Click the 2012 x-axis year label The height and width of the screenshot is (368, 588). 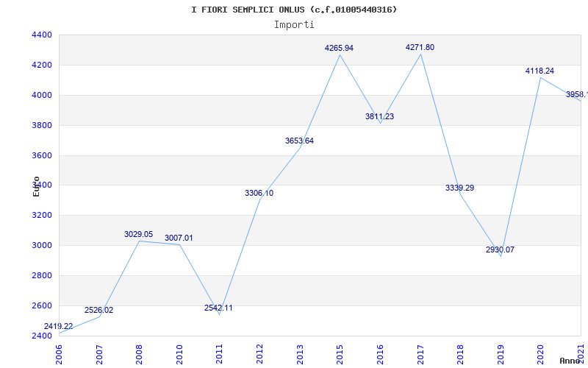point(260,354)
